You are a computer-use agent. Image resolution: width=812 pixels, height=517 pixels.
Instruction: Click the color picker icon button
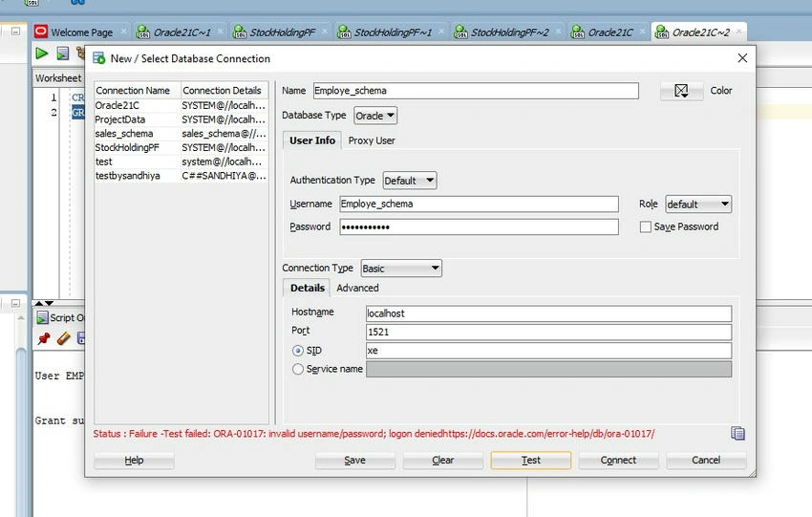(x=681, y=91)
